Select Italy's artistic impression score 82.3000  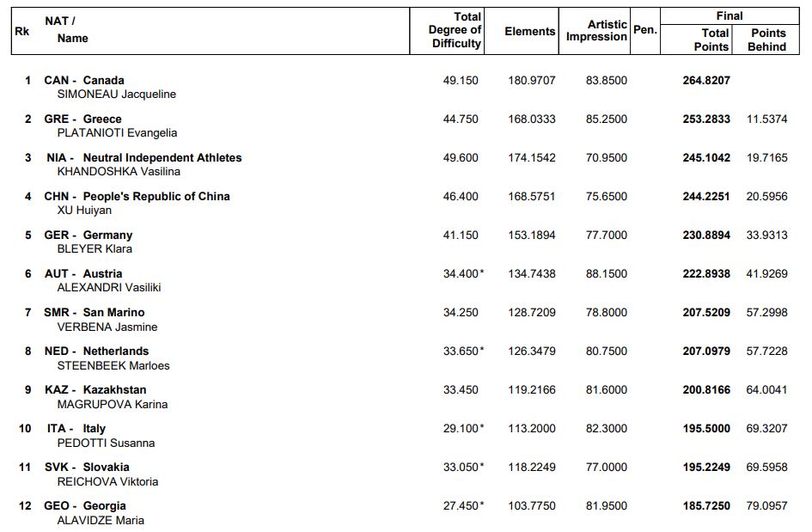607,428
